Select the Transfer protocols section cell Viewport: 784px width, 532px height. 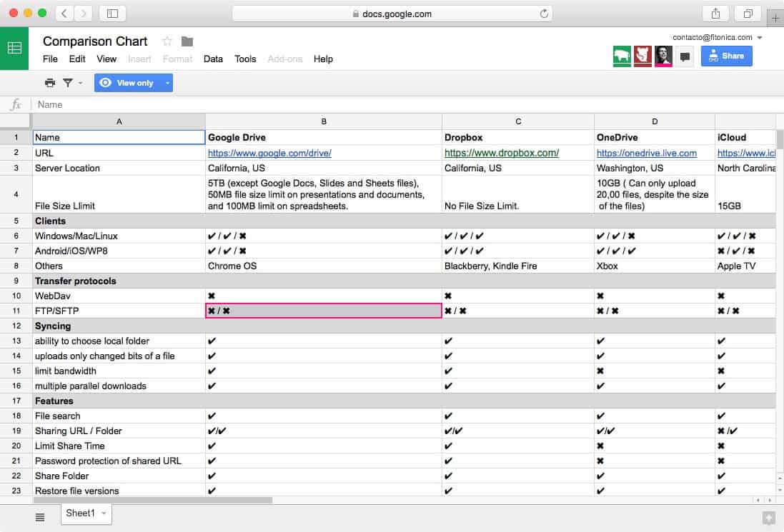[119, 281]
